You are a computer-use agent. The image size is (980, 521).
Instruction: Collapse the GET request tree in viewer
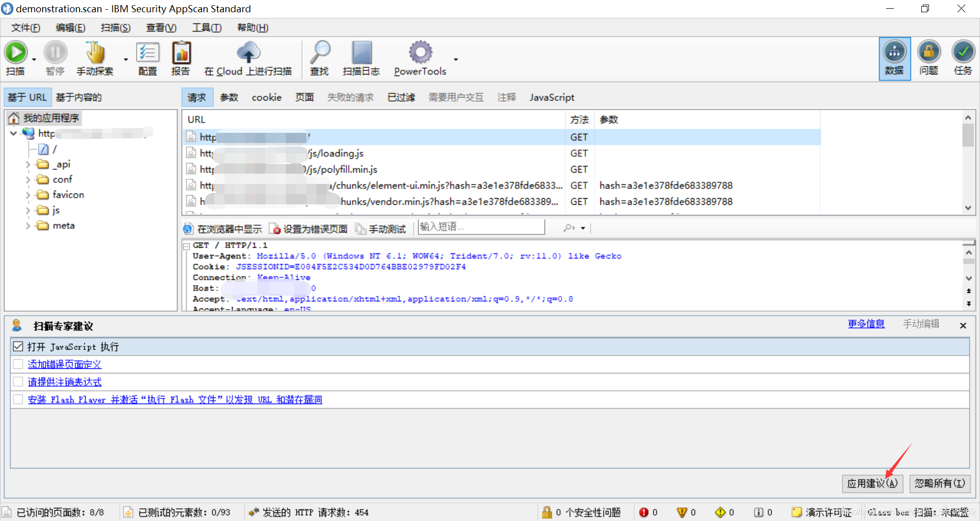coord(186,246)
